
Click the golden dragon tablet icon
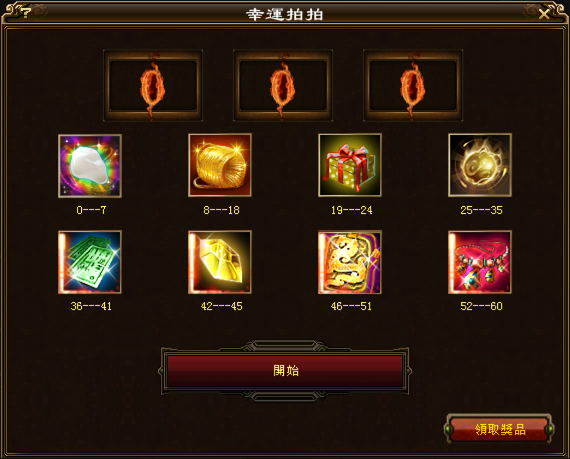pos(350,262)
